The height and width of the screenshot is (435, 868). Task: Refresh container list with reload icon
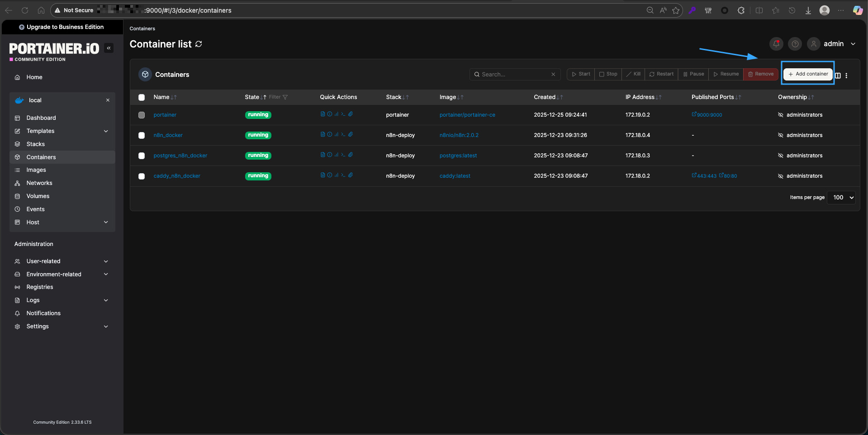coord(199,44)
